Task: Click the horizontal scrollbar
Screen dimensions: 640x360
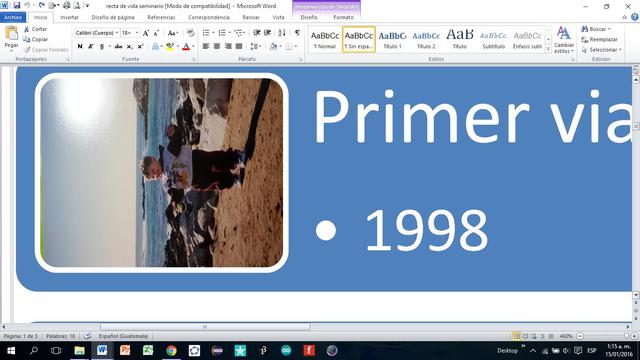Action: pos(205,327)
